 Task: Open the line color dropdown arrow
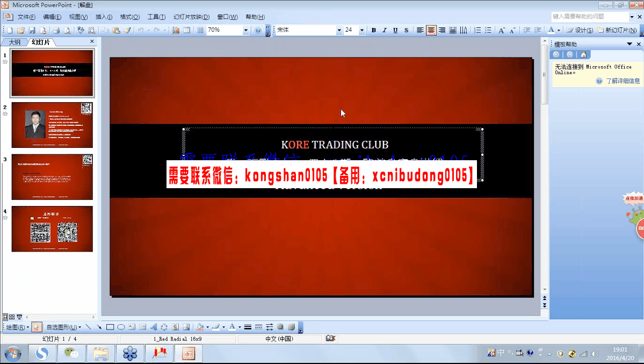(223, 327)
